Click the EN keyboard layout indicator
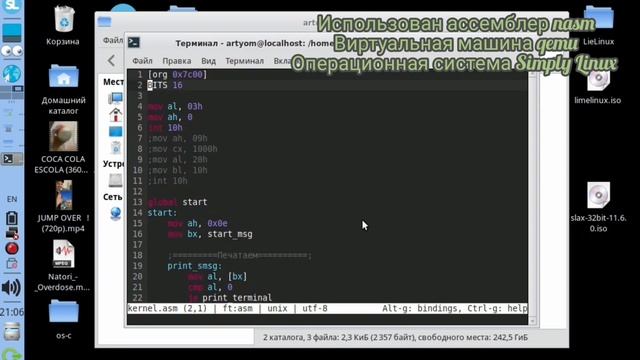Viewport: 640px width, 360px height. coord(12,199)
